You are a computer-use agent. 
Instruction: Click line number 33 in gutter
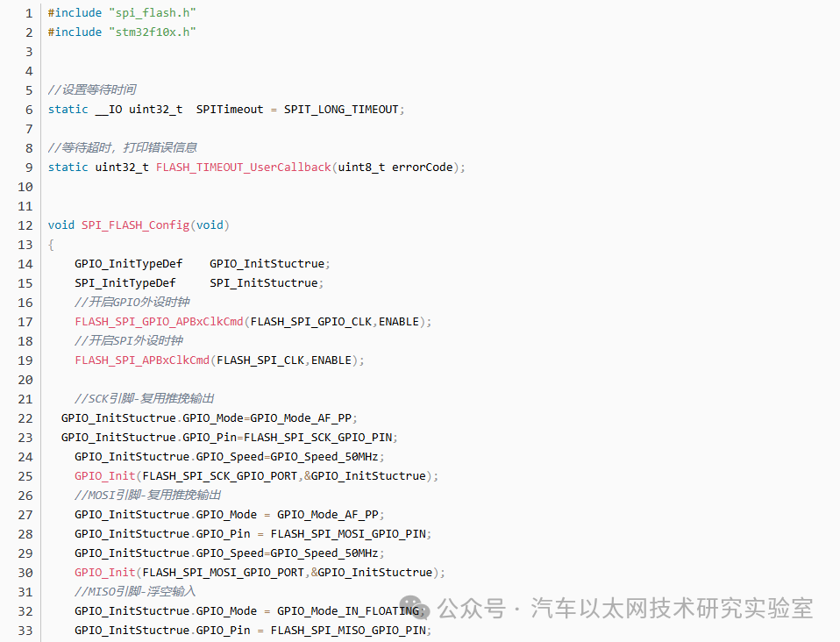[25, 631]
